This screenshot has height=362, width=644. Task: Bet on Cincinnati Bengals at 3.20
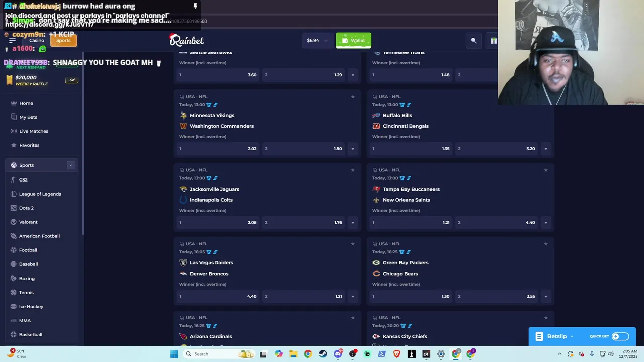pyautogui.click(x=497, y=149)
